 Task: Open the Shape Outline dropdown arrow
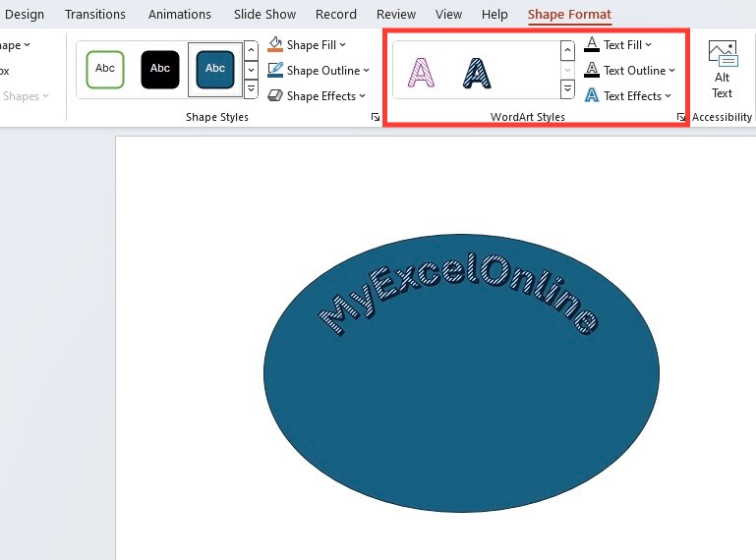[x=366, y=71]
